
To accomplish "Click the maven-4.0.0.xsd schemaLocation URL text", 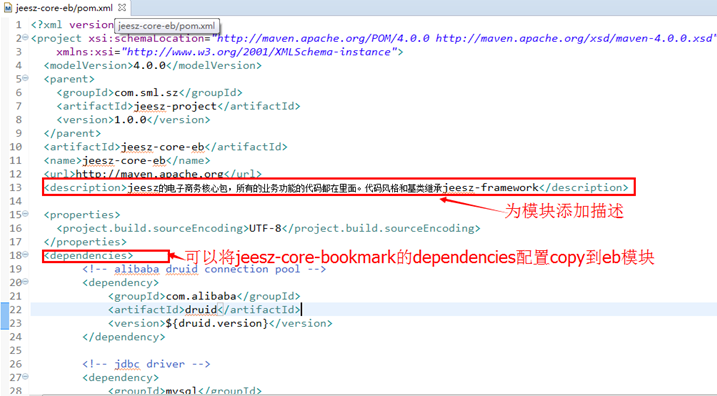I will 574,38.
